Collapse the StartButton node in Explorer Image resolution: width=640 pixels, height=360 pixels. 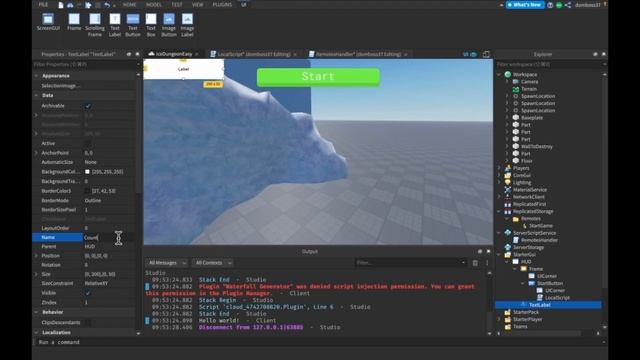[x=523, y=283]
